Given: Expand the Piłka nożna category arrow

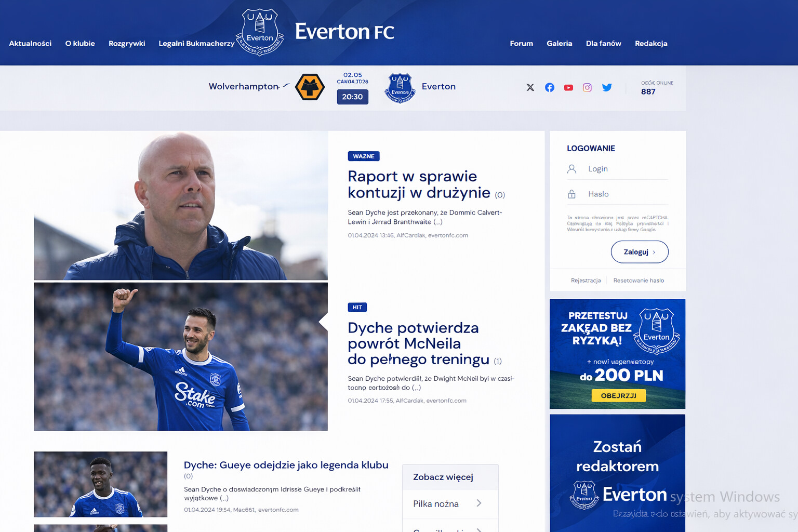Looking at the screenshot, I should pyautogui.click(x=479, y=503).
